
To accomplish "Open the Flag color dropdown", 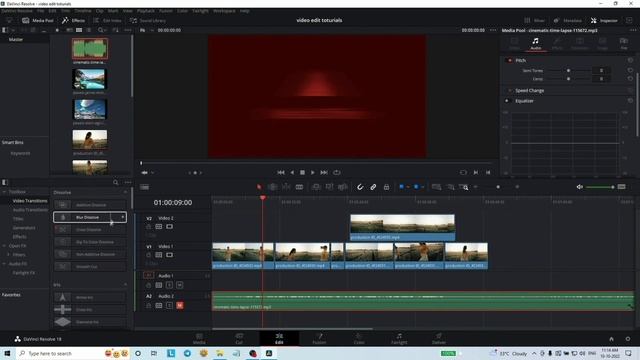I will [x=408, y=187].
